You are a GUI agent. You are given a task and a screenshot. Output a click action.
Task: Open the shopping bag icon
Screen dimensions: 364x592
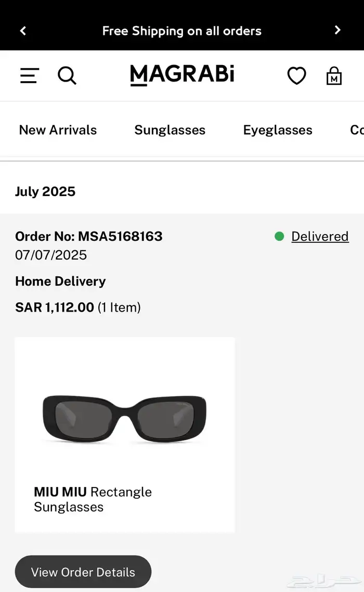tap(334, 76)
